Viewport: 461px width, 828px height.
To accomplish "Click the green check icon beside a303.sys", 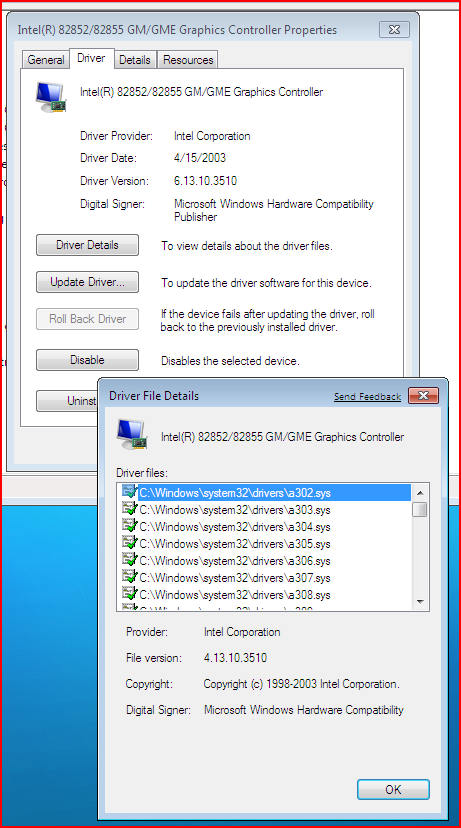I will pos(129,510).
